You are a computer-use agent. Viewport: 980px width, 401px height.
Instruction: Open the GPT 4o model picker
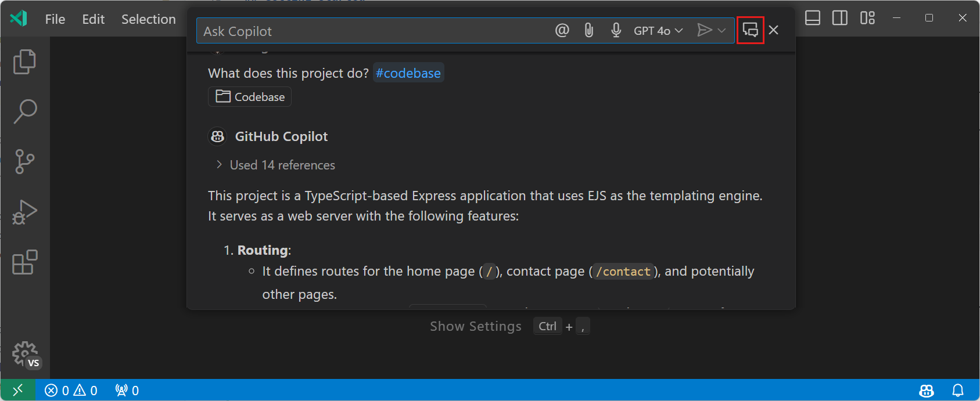click(x=658, y=31)
